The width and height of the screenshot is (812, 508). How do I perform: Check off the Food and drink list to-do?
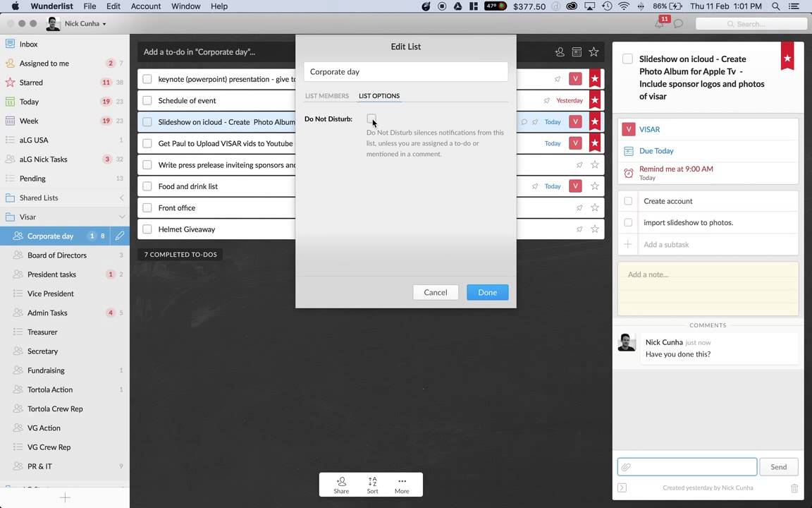147,186
